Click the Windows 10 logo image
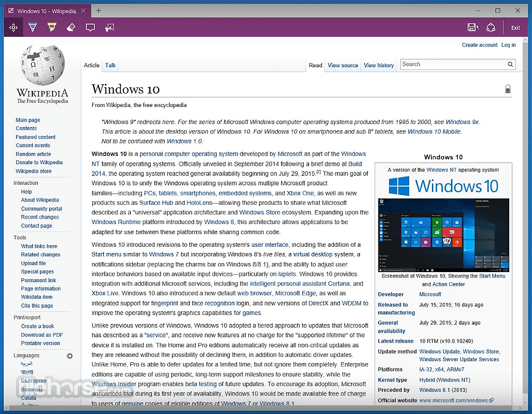 (443, 186)
